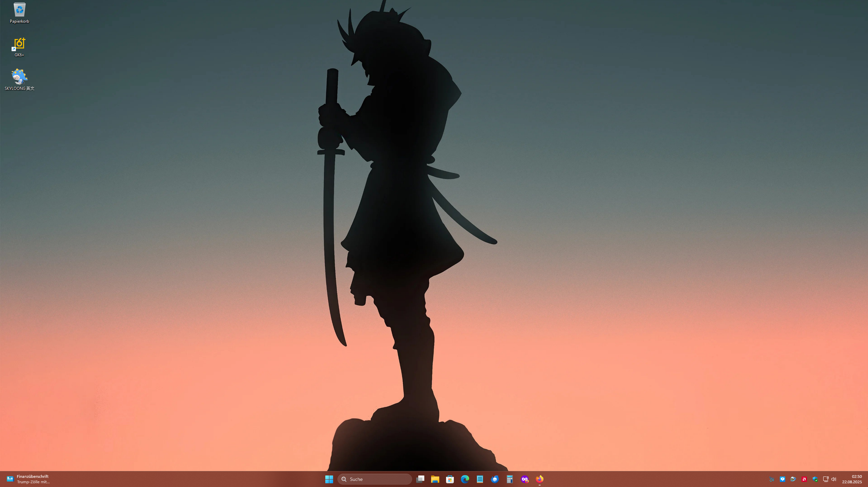
Task: Click the volume speaker tray icon
Action: click(x=834, y=479)
